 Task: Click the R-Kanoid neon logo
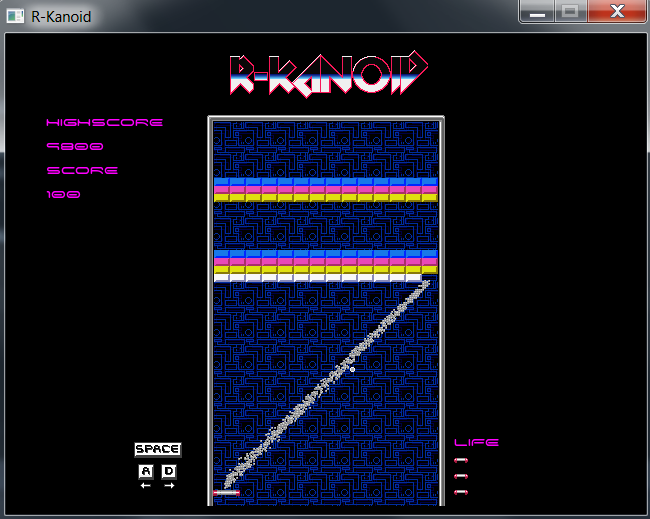pos(328,74)
